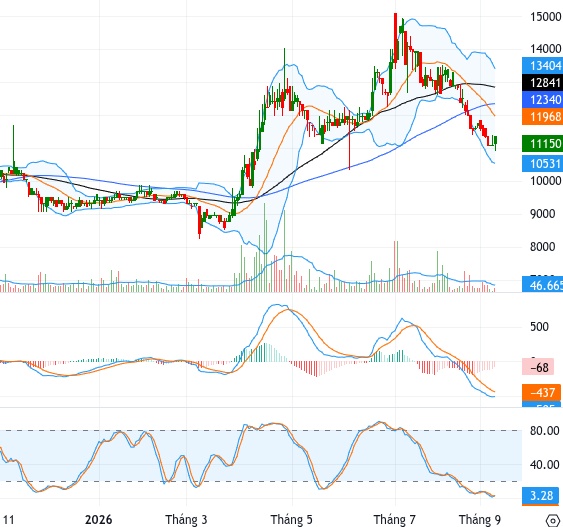Click the 3.28 stochastic value label
The image size is (563, 527).
point(541,495)
